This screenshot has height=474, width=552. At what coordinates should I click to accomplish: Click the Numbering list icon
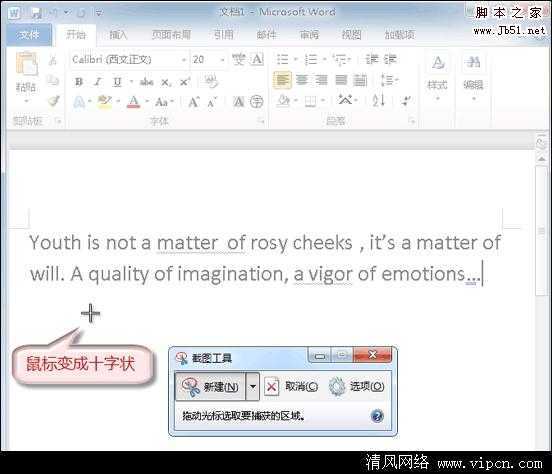pyautogui.click(x=311, y=59)
